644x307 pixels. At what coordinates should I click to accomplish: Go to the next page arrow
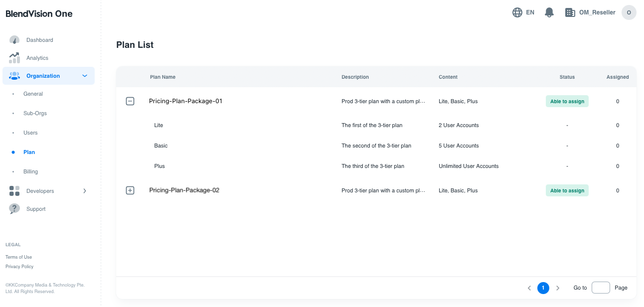point(558,288)
